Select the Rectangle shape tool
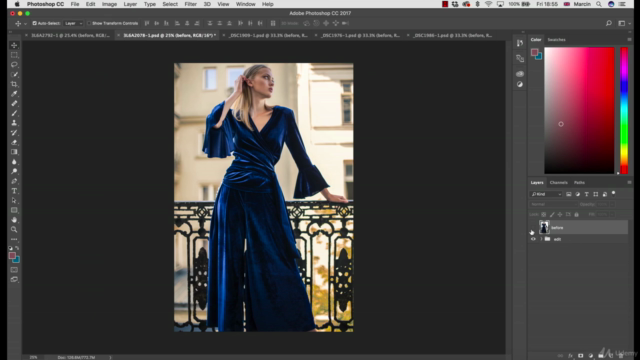Viewport: 640px width, 360px height. coord(14,210)
